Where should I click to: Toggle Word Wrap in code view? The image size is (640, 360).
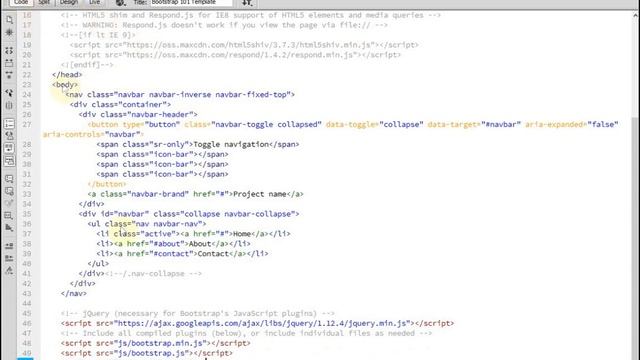[9, 148]
